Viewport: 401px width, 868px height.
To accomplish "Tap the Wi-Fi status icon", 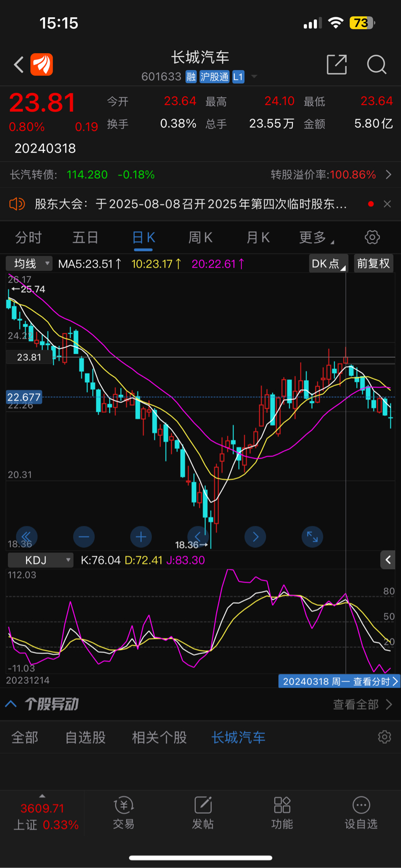I will point(336,23).
